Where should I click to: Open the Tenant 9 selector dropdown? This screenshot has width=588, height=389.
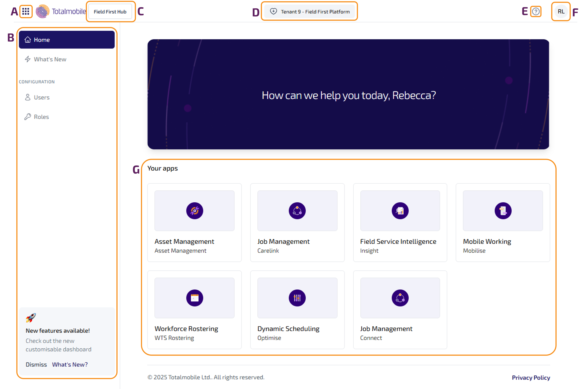(310, 11)
